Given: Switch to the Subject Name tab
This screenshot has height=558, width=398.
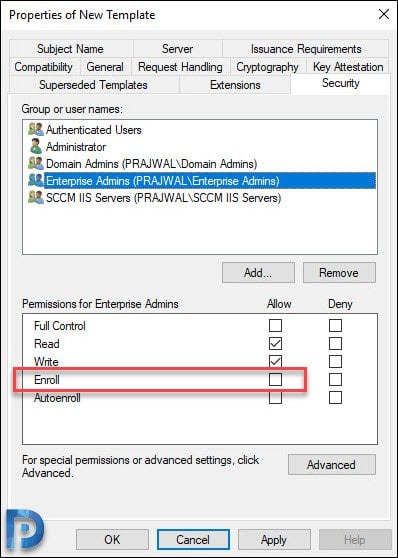Looking at the screenshot, I should click(x=70, y=49).
